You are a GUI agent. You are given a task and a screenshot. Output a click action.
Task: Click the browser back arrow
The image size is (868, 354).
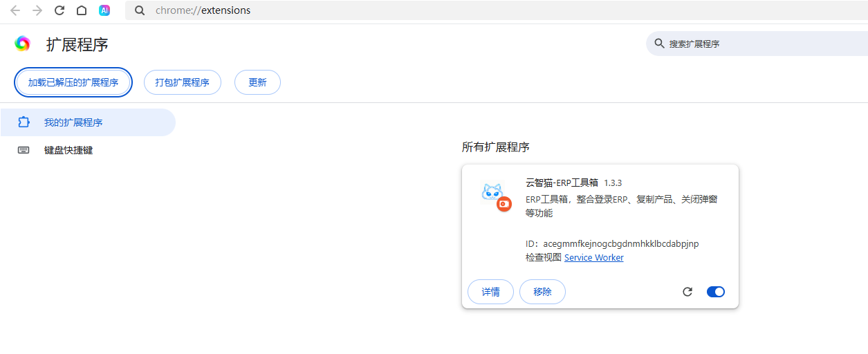click(15, 10)
